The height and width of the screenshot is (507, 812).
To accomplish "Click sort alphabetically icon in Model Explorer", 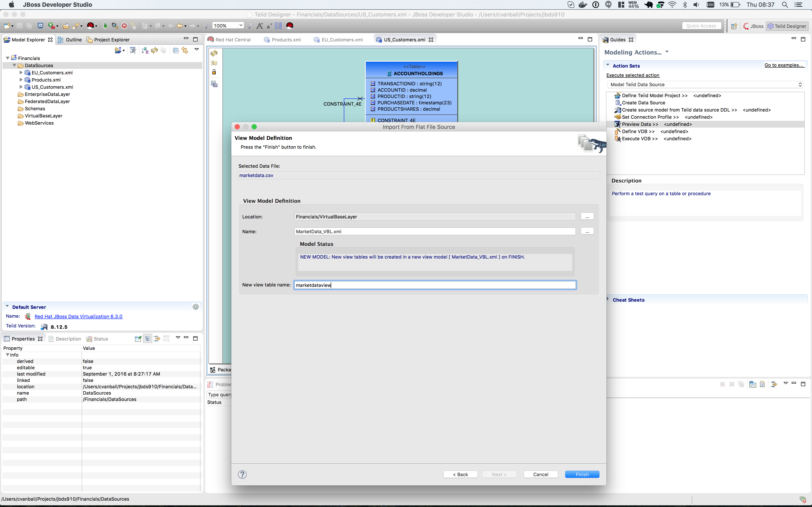I will tap(145, 50).
